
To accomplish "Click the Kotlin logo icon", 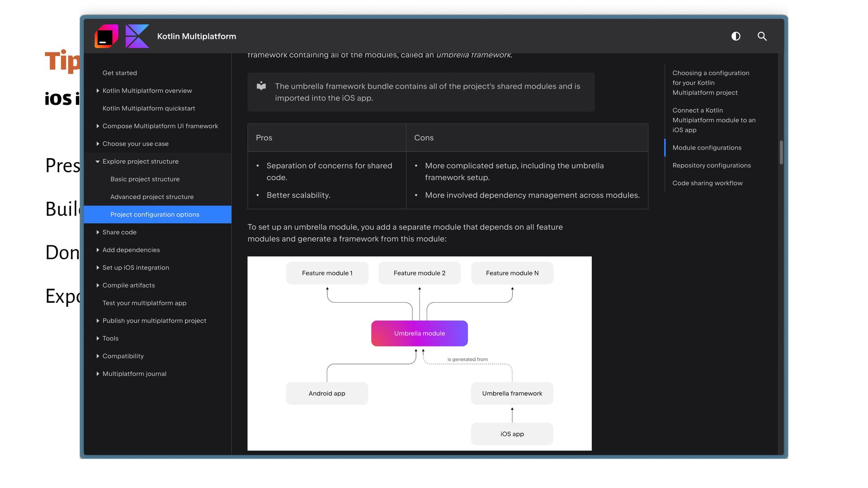I will click(x=137, y=36).
